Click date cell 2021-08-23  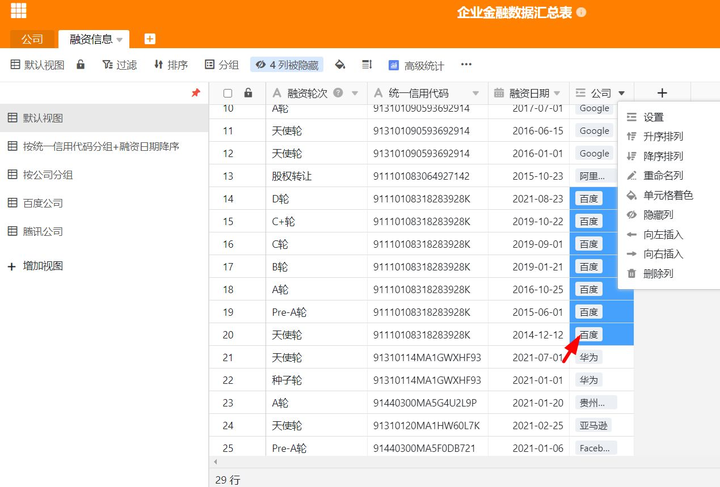[x=529, y=199]
